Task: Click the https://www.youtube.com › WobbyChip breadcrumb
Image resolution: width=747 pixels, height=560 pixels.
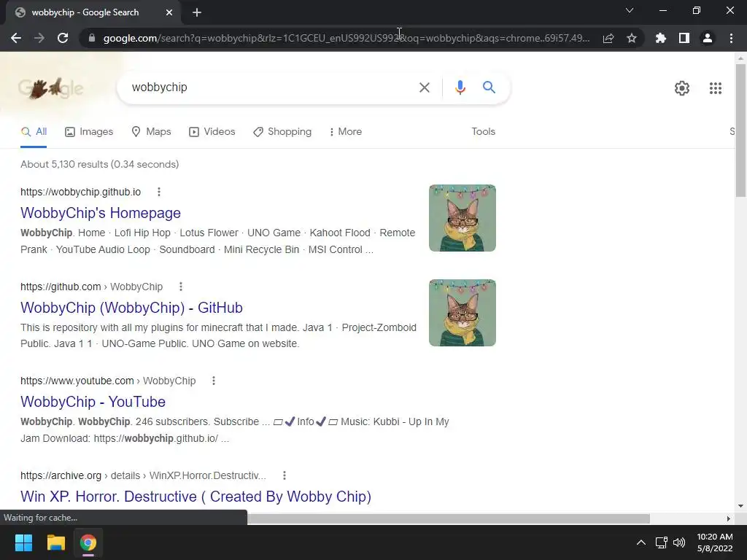Action: coord(108,381)
